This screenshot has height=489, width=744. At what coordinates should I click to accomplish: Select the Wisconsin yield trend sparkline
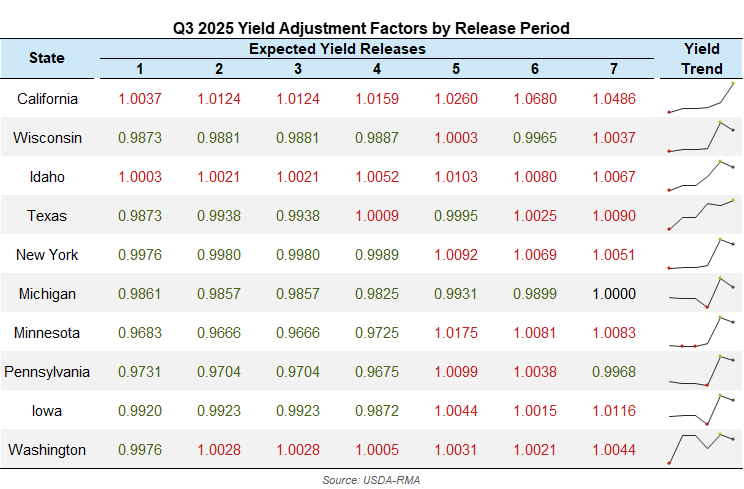[701, 138]
